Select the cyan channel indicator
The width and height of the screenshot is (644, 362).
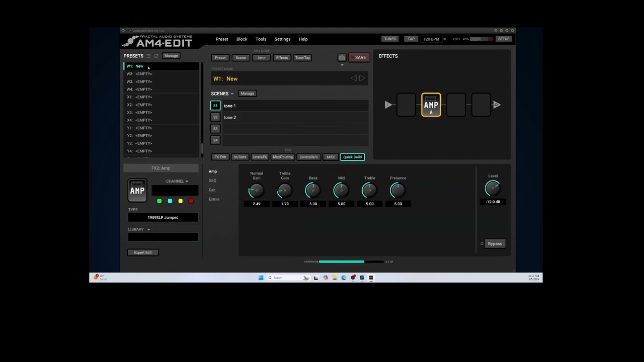pyautogui.click(x=170, y=201)
